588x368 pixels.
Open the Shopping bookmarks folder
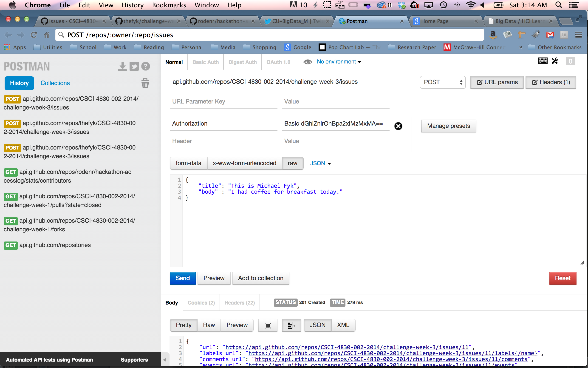click(260, 47)
